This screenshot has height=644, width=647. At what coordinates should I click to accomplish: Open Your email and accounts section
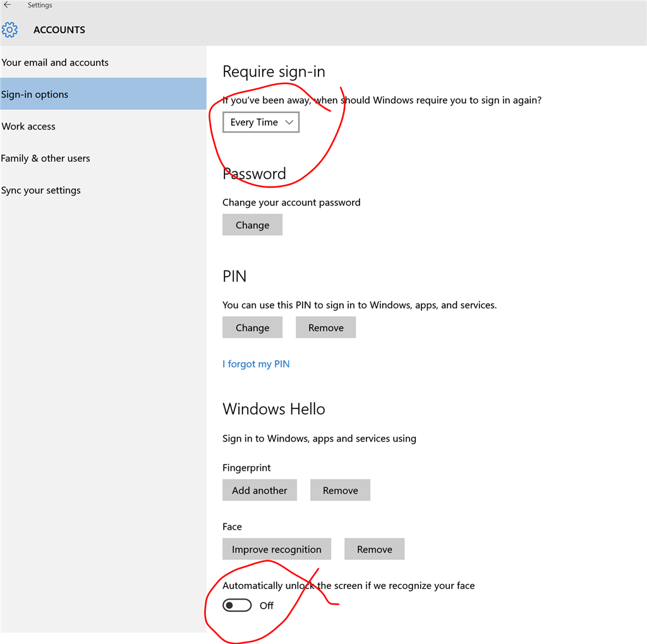tap(103, 63)
